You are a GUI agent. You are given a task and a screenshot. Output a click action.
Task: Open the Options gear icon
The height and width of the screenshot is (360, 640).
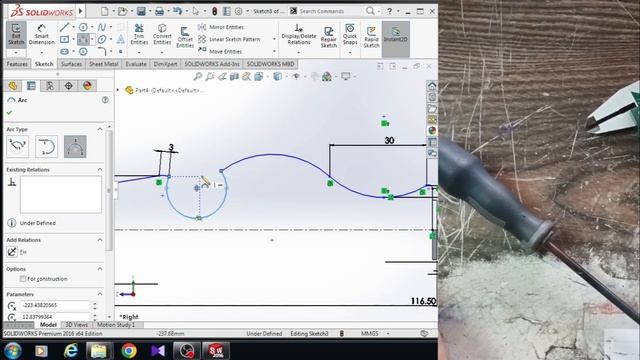238,11
